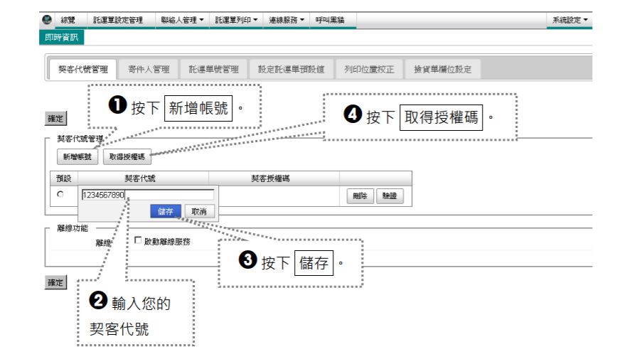Open the 託運單設定管理 menu item
The image size is (632, 364).
click(x=118, y=20)
